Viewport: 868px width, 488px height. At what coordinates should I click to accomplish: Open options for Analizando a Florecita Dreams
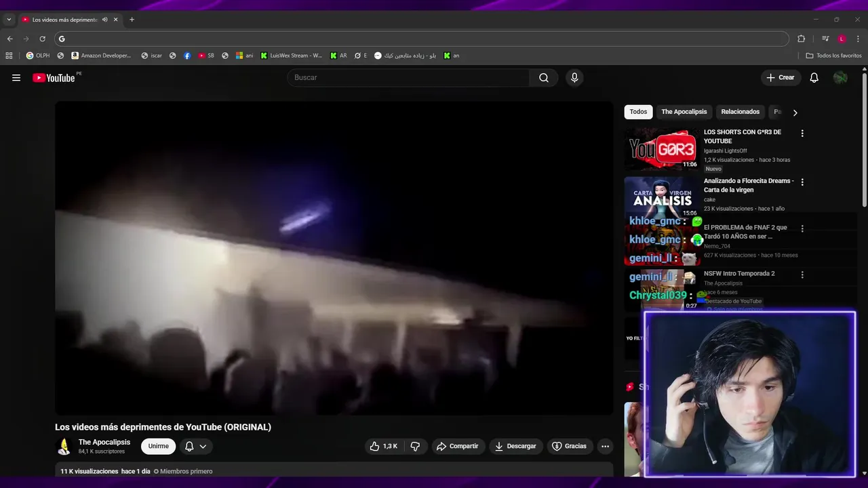tap(802, 182)
